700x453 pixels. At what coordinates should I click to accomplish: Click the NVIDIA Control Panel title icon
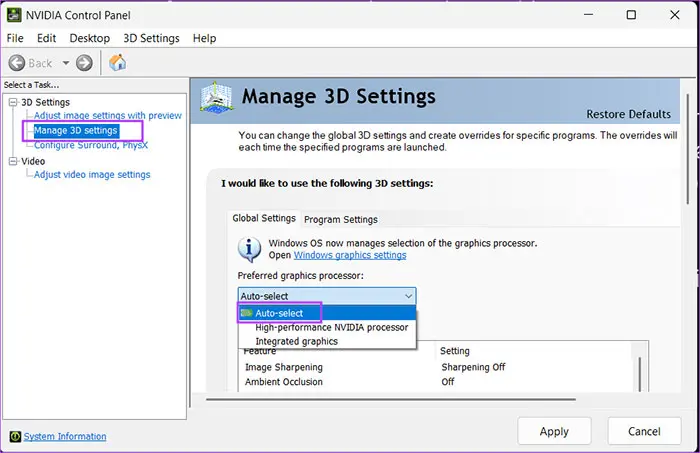tap(14, 15)
